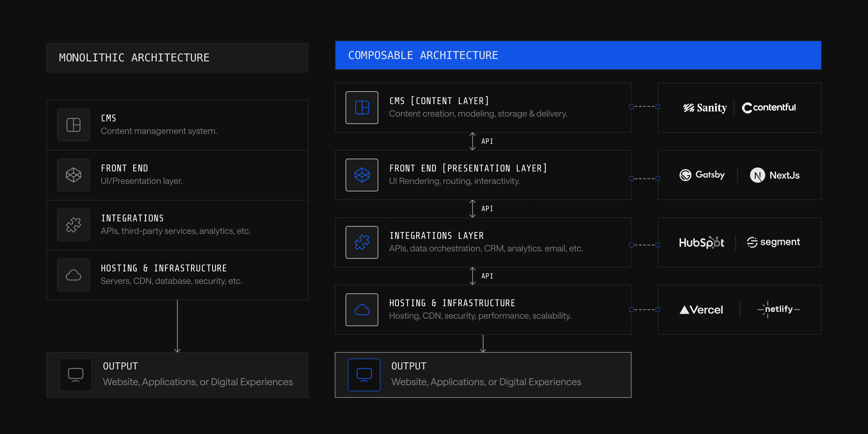Click the OUTPUT heading in the Monolithic column

(121, 366)
